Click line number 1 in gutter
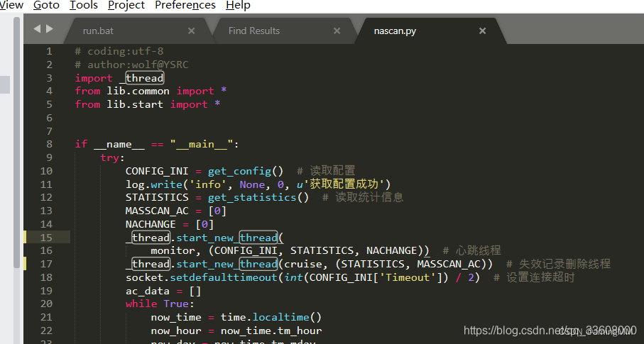 pos(49,51)
